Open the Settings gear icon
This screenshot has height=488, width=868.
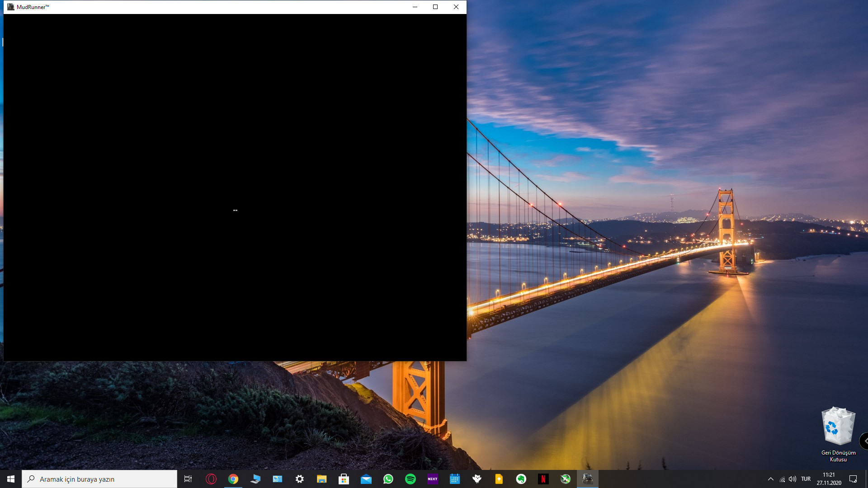tap(300, 479)
